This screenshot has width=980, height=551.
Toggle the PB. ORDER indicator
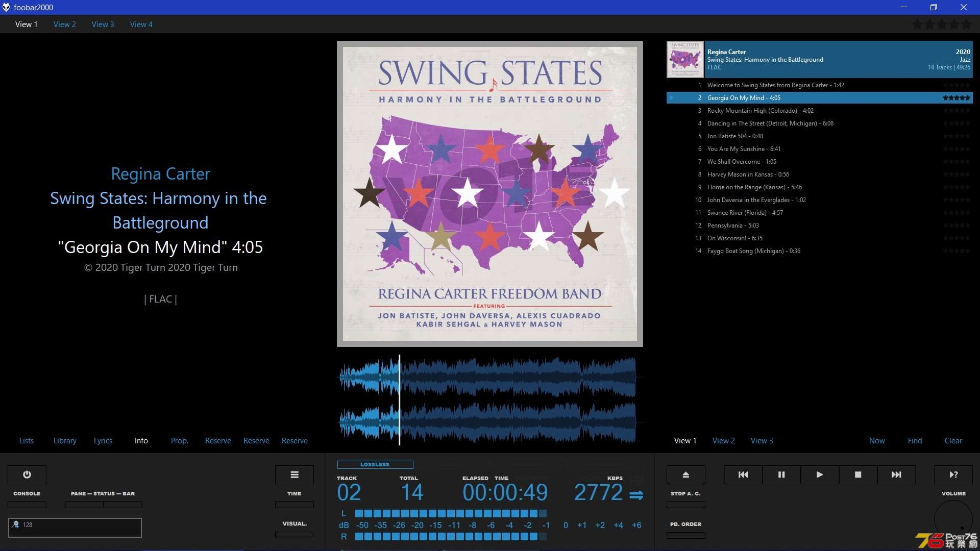coord(686,535)
